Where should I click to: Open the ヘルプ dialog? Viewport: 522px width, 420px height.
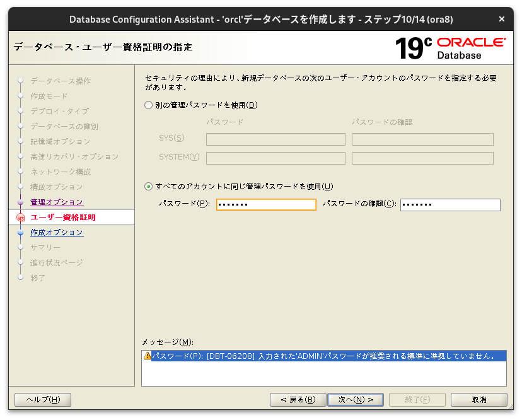click(42, 399)
